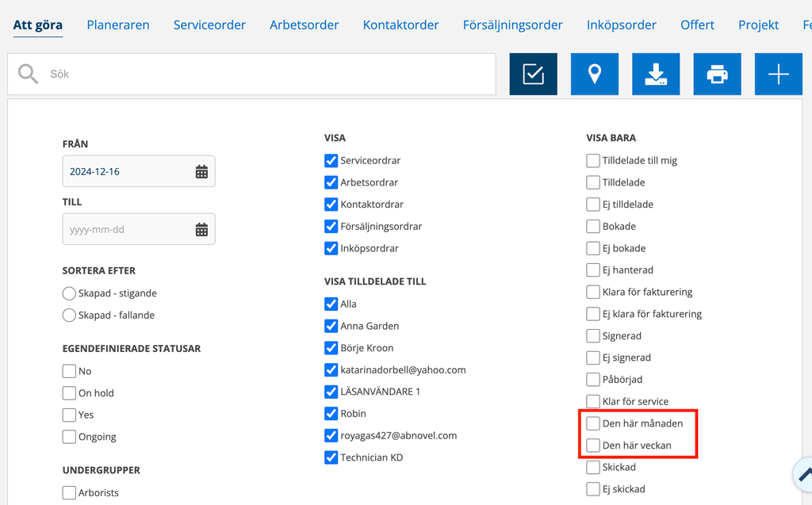Image resolution: width=812 pixels, height=505 pixels.
Task: Click the Från date field 2024-12-16
Action: (x=139, y=171)
